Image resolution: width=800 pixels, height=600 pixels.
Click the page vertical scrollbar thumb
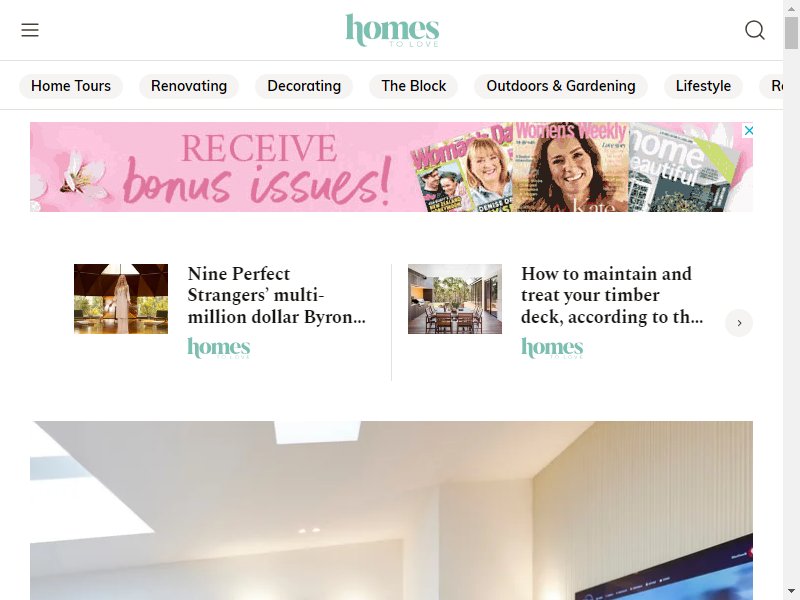(791, 33)
